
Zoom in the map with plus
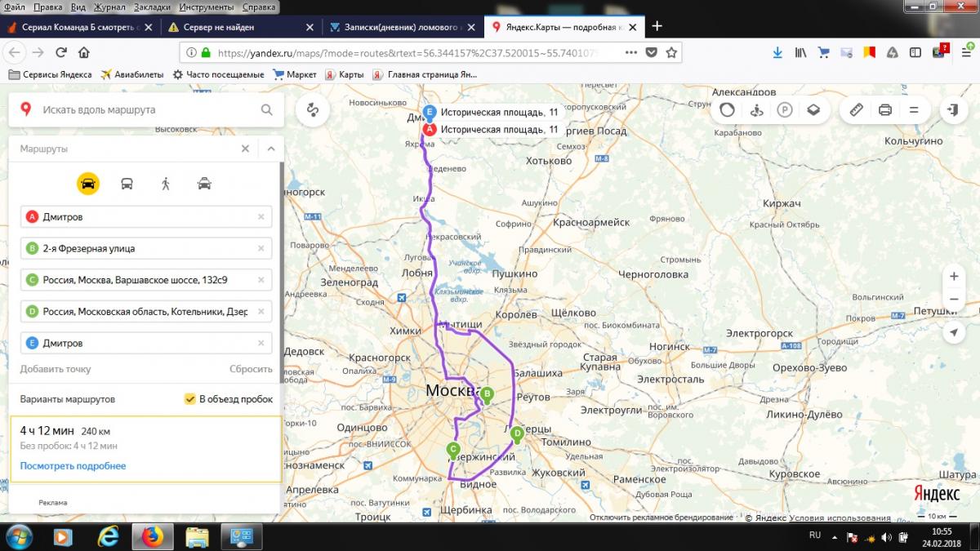tap(953, 277)
